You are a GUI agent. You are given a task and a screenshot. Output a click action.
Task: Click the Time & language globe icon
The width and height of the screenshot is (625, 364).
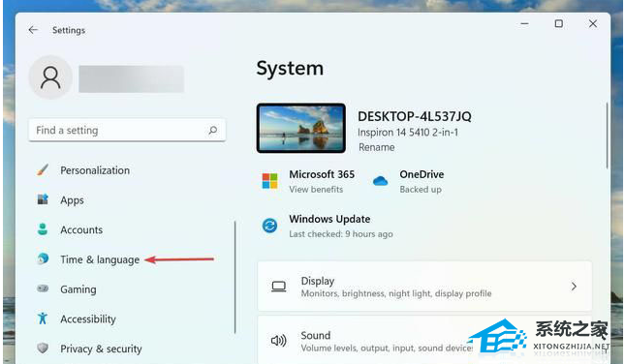click(x=43, y=258)
